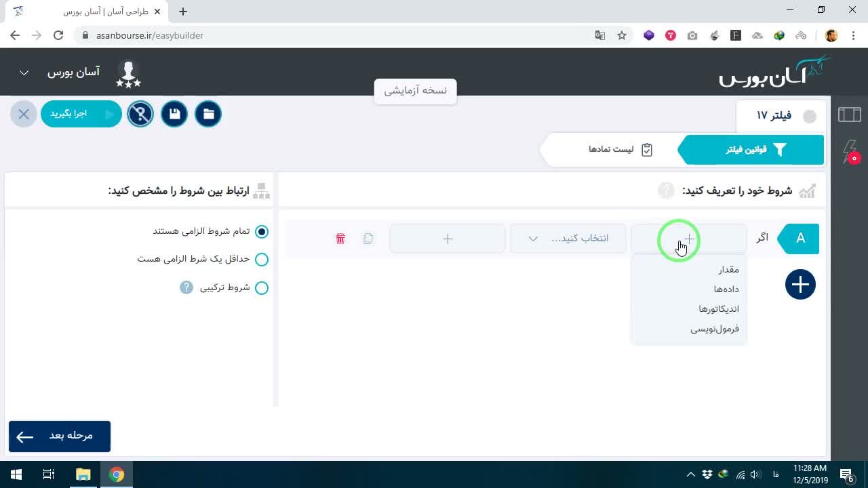
Task: Click the translate page icon in address bar
Action: [x=600, y=35]
